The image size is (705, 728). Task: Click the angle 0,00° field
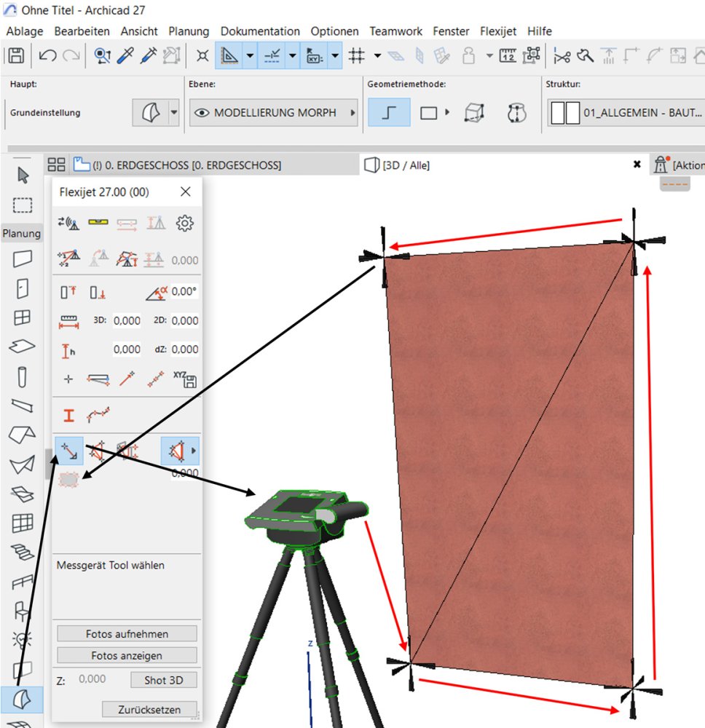coord(184,292)
